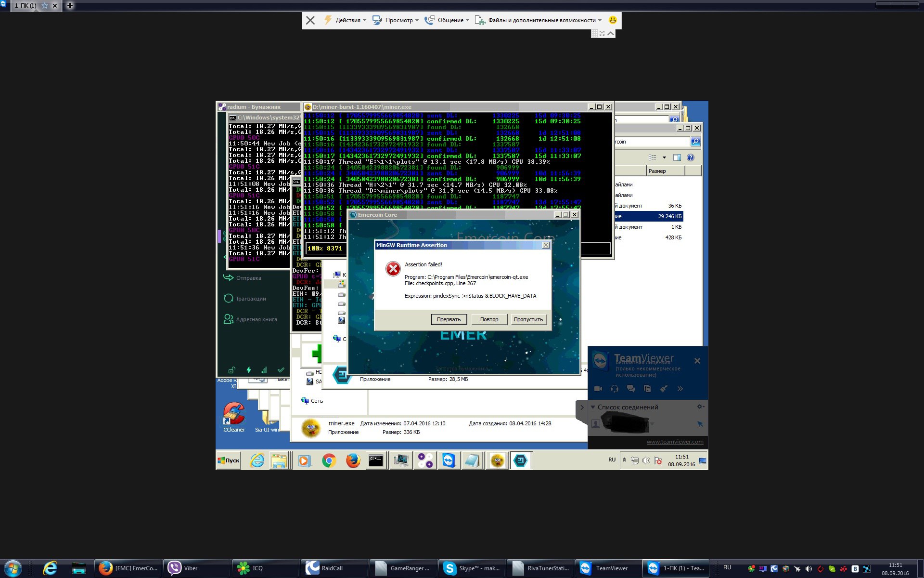This screenshot has width=924, height=578.
Task: Click the brush whiteboard icon in TeamViewer panel
Action: pos(664,389)
